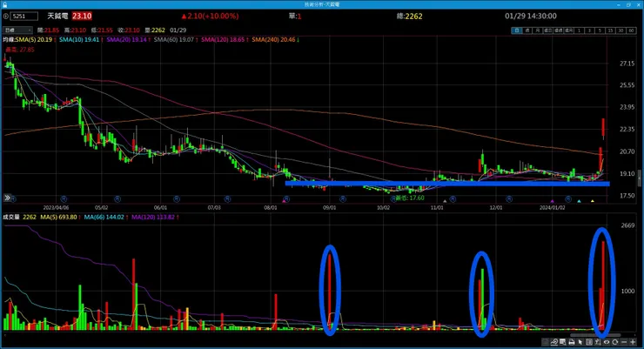Click the print chart icon
This screenshot has height=349, width=644.
tap(572, 342)
